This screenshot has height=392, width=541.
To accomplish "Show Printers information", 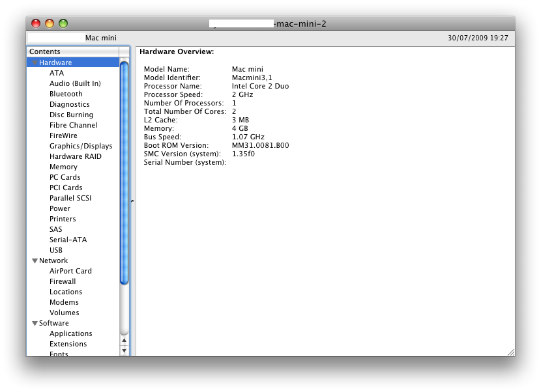I will pos(63,219).
